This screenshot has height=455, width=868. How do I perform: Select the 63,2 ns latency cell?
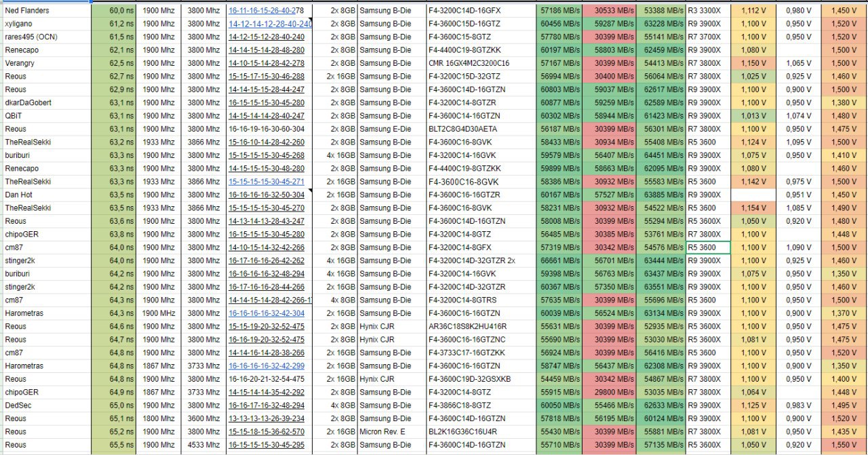click(113, 142)
